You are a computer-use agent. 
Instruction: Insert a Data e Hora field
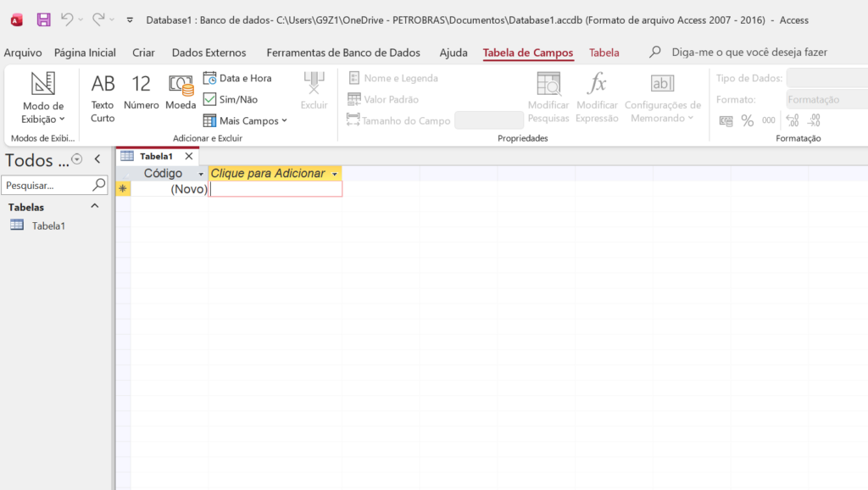tap(237, 78)
